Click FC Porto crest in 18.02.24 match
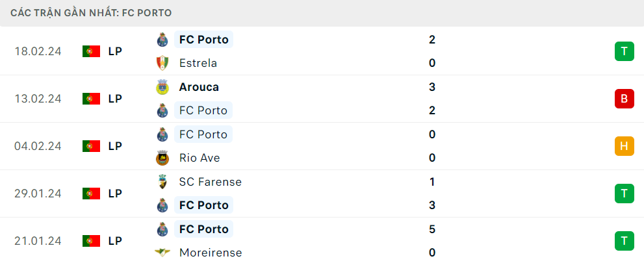The width and height of the screenshot is (644, 263). [162, 40]
